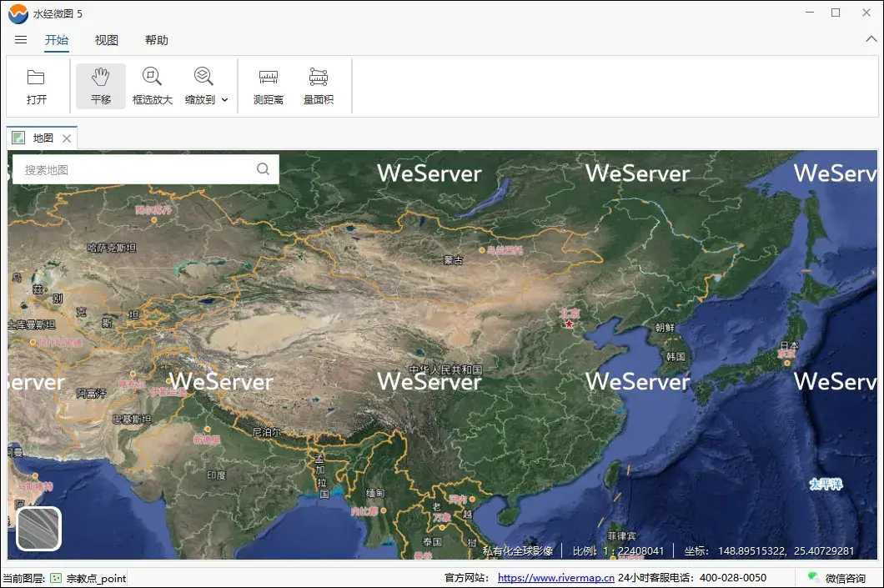Switch to the 视图 ribbon tab
This screenshot has height=588, width=884.
[107, 40]
